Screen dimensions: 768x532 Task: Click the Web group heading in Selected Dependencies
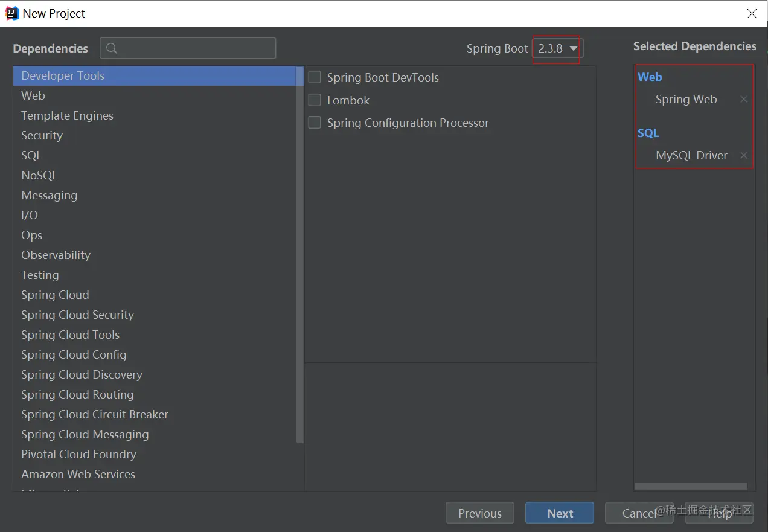click(650, 77)
